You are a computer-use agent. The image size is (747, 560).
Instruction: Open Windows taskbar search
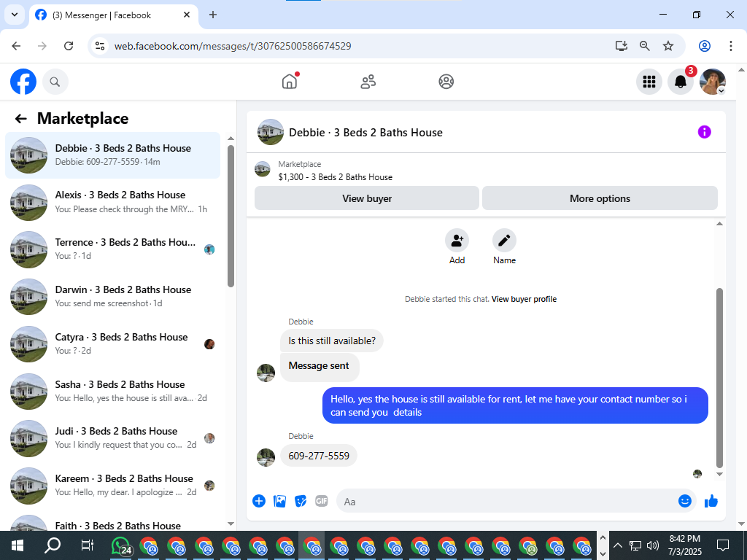(53, 545)
